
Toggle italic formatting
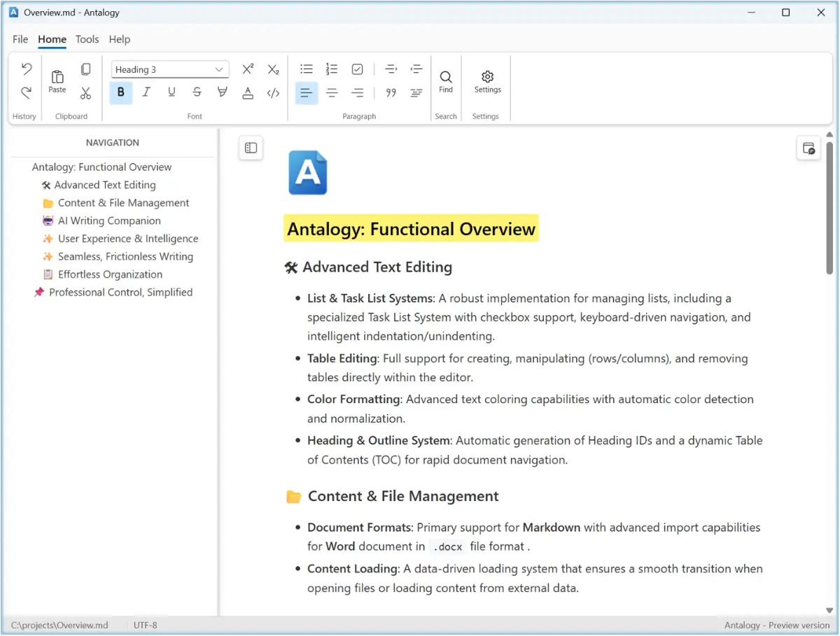[x=146, y=92]
